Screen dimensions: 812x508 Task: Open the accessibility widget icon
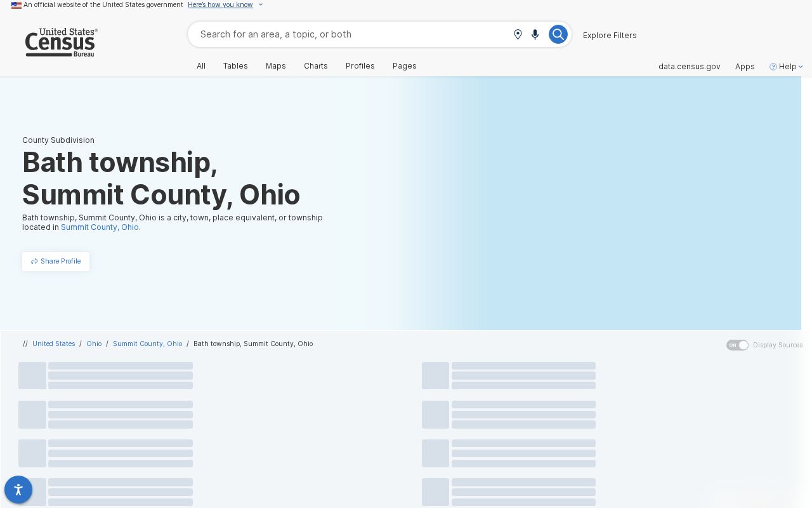click(x=18, y=490)
